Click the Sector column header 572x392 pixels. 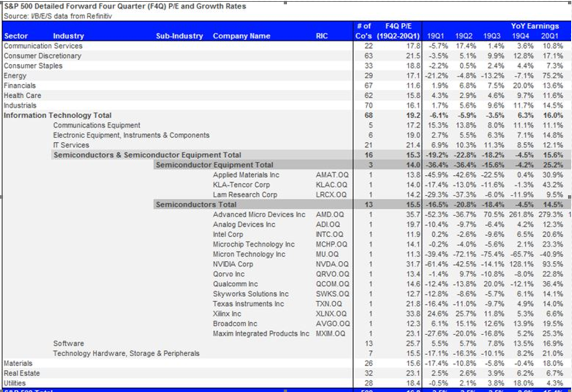(16, 36)
